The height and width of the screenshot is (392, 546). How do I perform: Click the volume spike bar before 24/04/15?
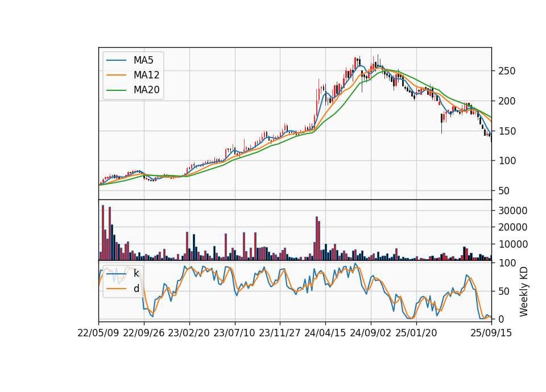(x=317, y=238)
